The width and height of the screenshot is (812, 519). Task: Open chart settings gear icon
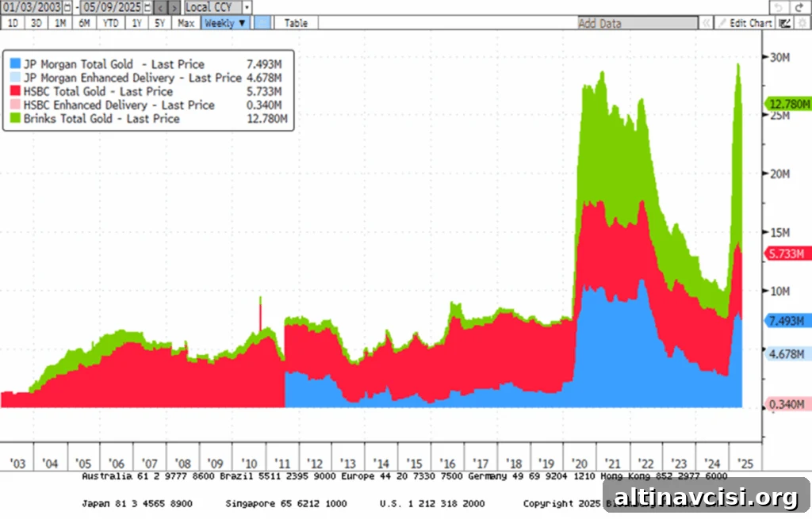pos(802,23)
